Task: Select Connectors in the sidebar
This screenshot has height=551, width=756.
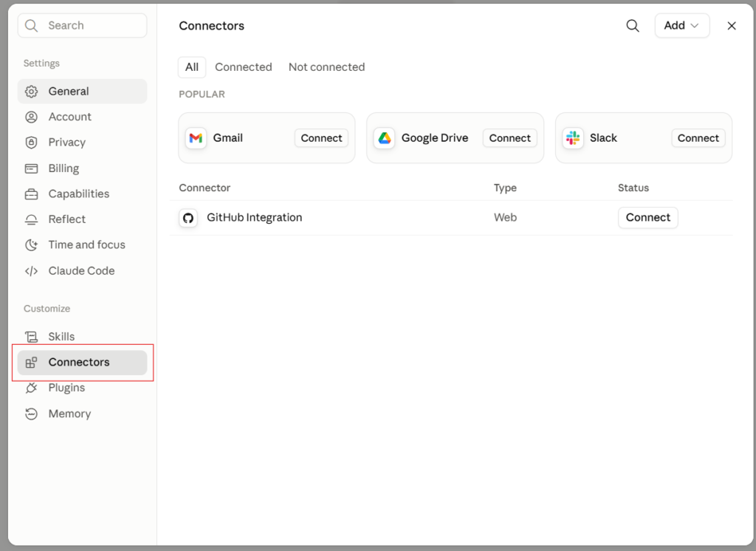Action: pos(83,363)
